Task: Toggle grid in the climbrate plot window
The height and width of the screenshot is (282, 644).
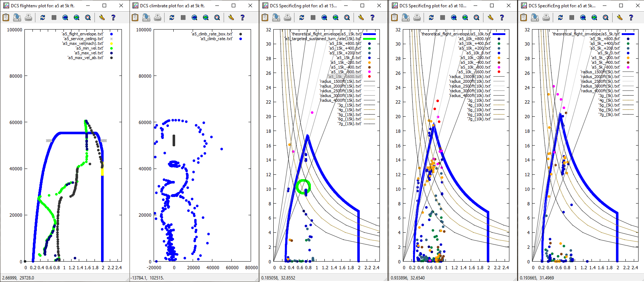Action: (183, 18)
